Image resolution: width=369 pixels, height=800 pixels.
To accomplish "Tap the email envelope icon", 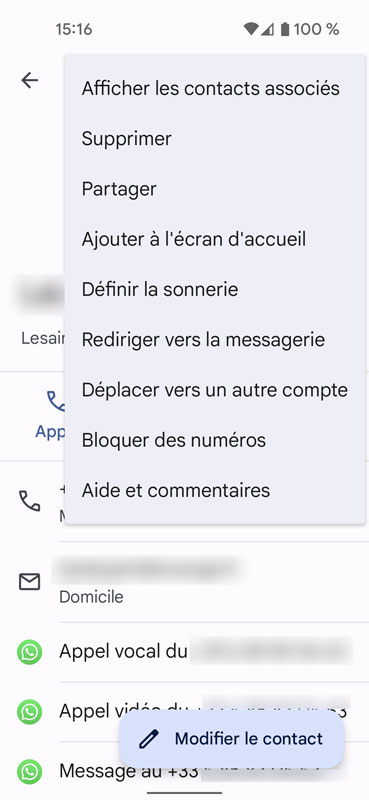I will (x=30, y=582).
